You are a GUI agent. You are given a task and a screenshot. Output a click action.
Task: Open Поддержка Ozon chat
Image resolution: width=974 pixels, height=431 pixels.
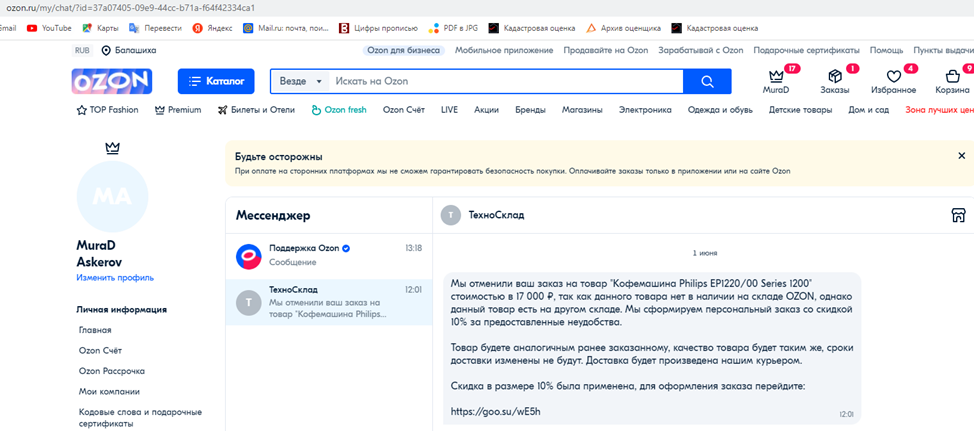[x=329, y=255]
